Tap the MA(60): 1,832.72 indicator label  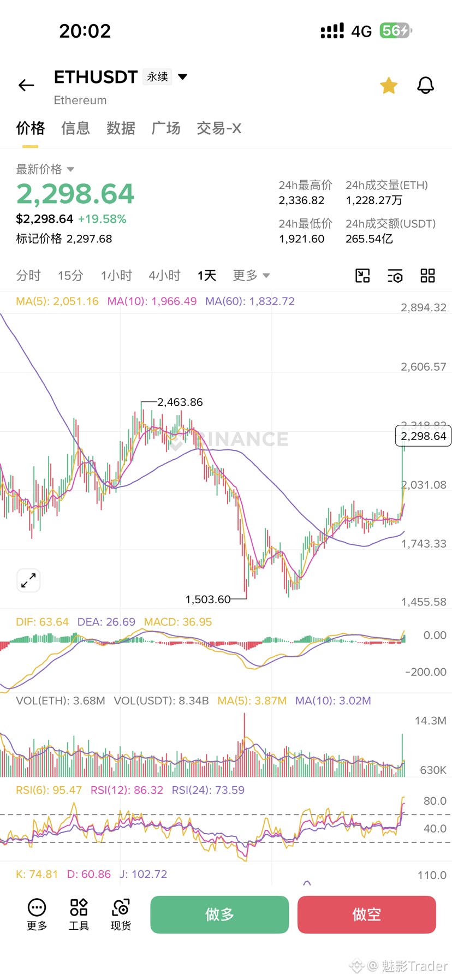point(250,301)
